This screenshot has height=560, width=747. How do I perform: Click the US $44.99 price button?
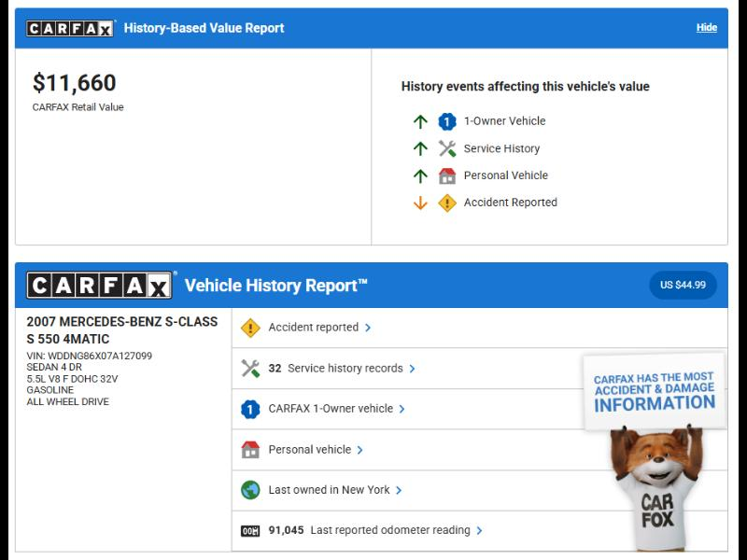pos(683,285)
